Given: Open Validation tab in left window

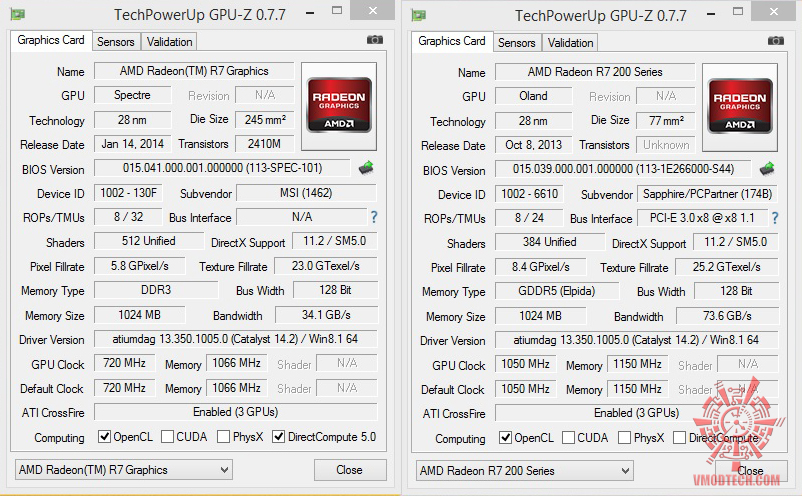Looking at the screenshot, I should [x=169, y=42].
